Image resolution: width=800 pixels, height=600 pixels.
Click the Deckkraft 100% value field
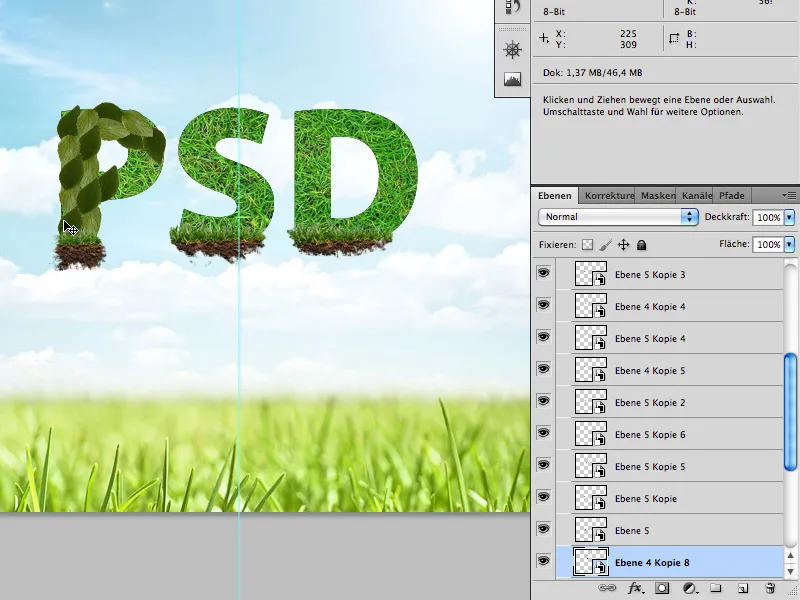tap(768, 217)
